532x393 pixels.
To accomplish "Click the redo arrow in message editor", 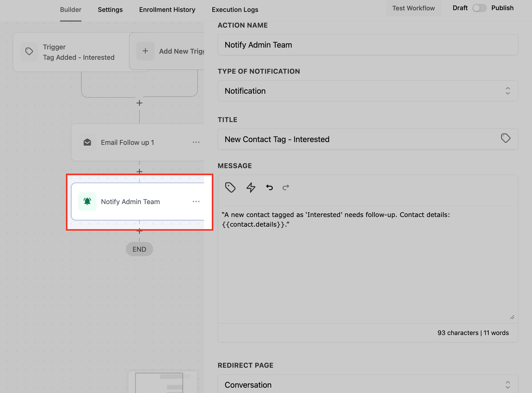I will point(285,187).
